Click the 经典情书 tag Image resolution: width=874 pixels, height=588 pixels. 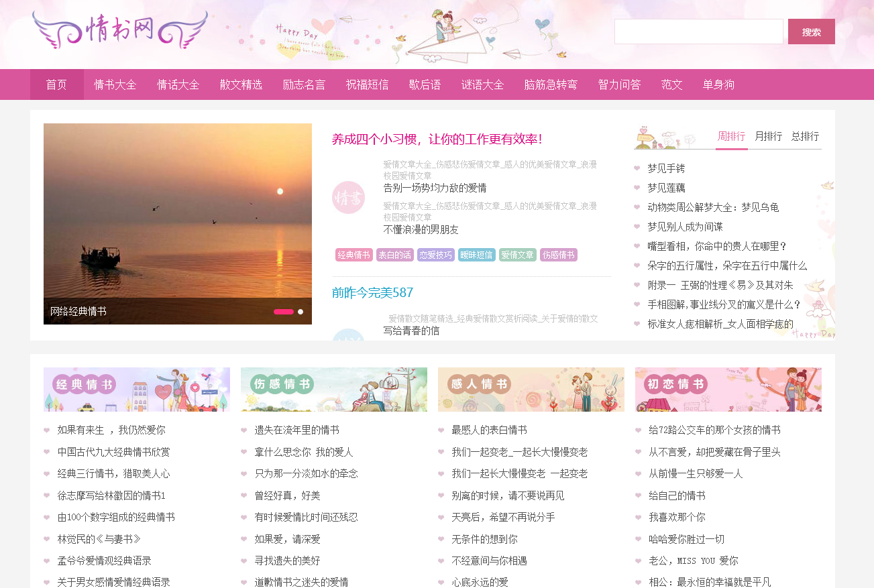(x=353, y=255)
